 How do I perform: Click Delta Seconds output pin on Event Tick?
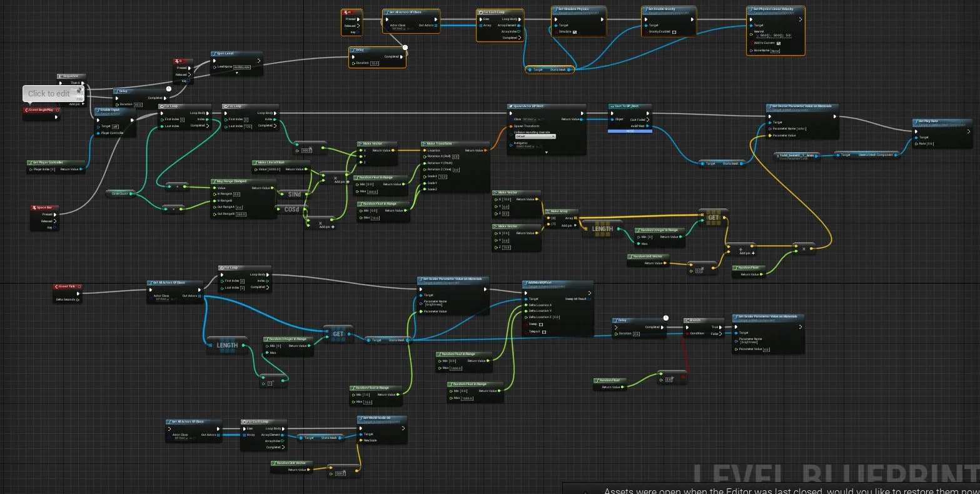click(79, 300)
